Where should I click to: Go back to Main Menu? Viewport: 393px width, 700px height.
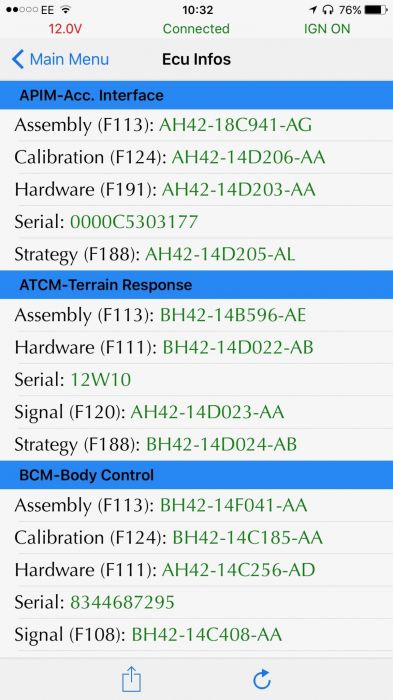pyautogui.click(x=60, y=59)
